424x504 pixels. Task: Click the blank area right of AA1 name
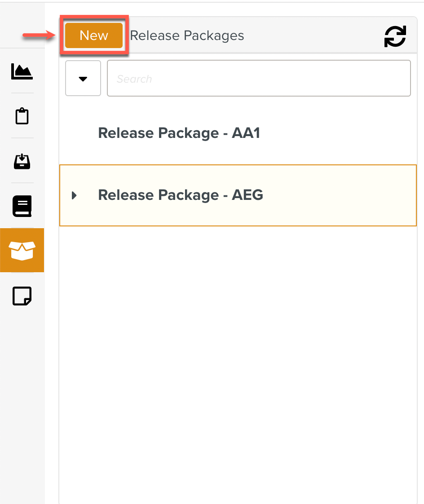(x=337, y=133)
